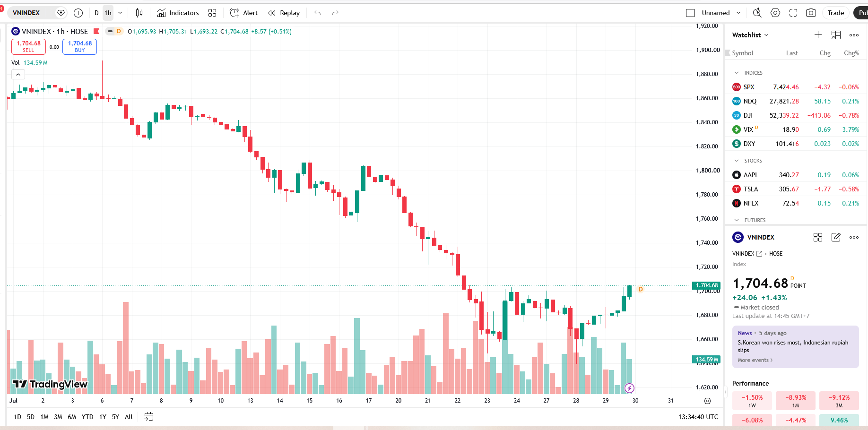Expand the timeframe interval dropdown
Image resolution: width=868 pixels, height=430 pixels.
(120, 13)
